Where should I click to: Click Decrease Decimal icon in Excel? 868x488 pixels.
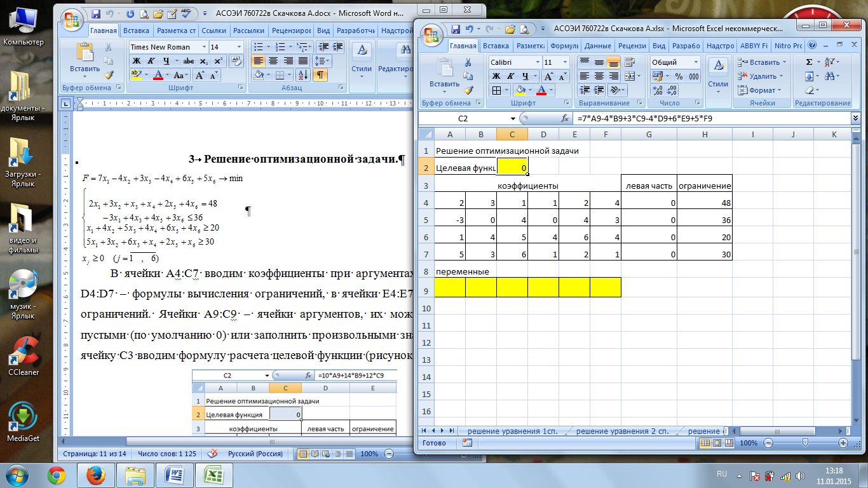click(x=673, y=90)
